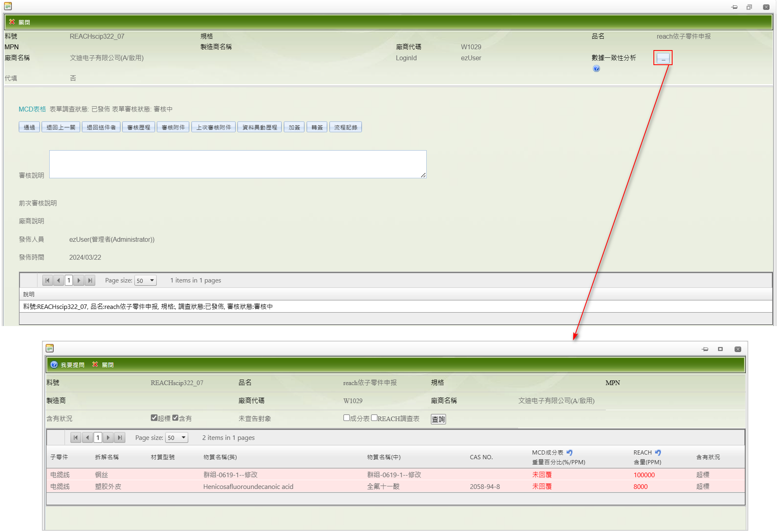Viewport: 778px width, 532px height.
Task: Close the top window with the X icon
Action: tap(766, 7)
